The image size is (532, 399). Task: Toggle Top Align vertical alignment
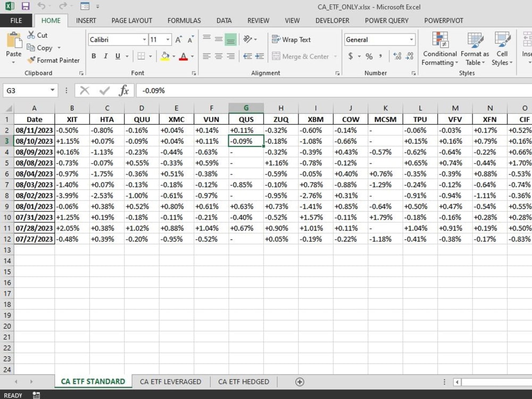pyautogui.click(x=206, y=39)
